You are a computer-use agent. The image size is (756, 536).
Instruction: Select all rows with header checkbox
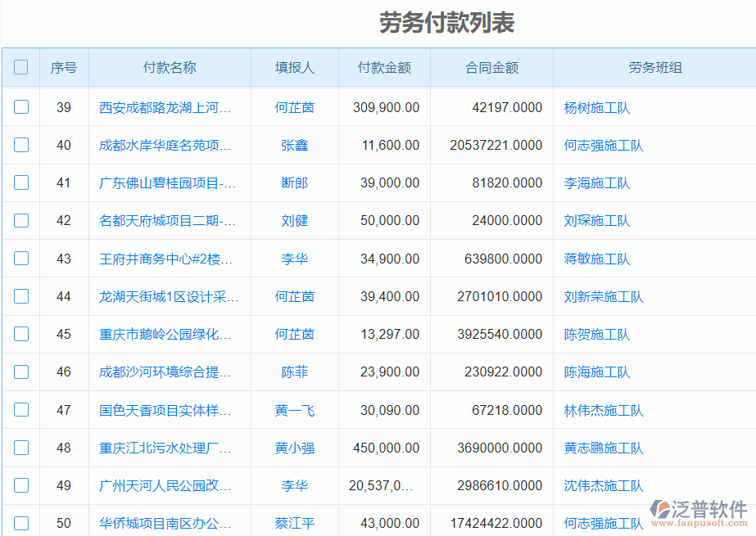click(x=20, y=68)
